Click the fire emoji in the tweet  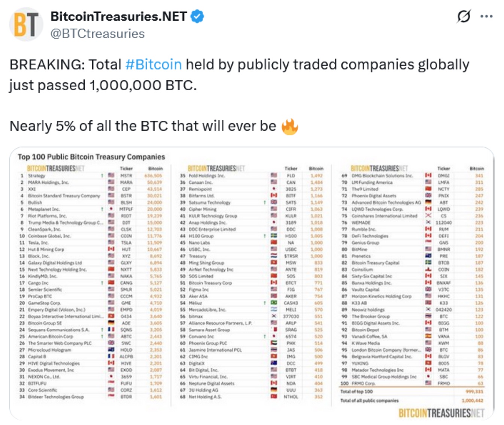[x=290, y=126]
